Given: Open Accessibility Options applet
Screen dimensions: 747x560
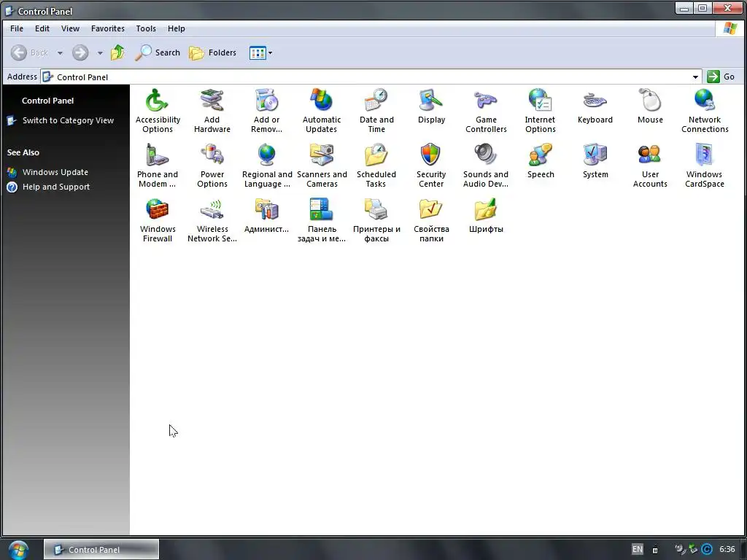Looking at the screenshot, I should point(158,101).
